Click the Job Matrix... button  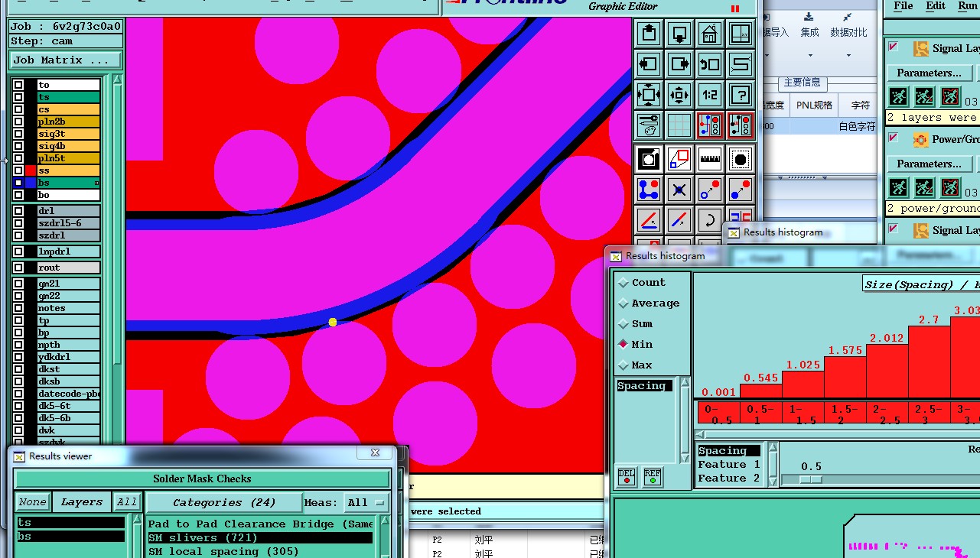click(66, 60)
